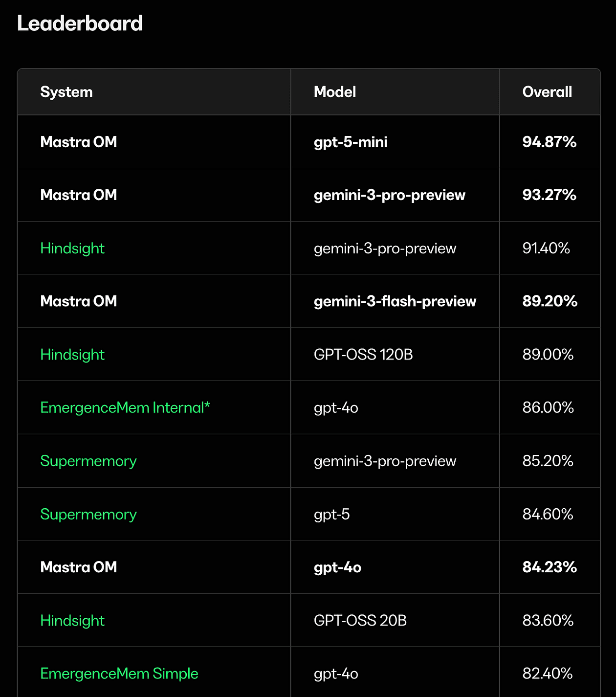The width and height of the screenshot is (616, 697).
Task: Select the 82.40% score cell
Action: [x=548, y=674]
